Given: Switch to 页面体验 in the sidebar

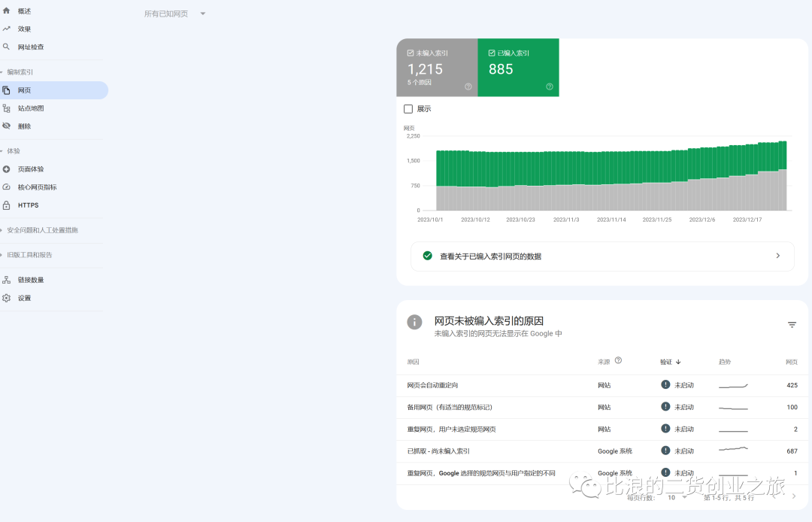Looking at the screenshot, I should coord(8,168).
